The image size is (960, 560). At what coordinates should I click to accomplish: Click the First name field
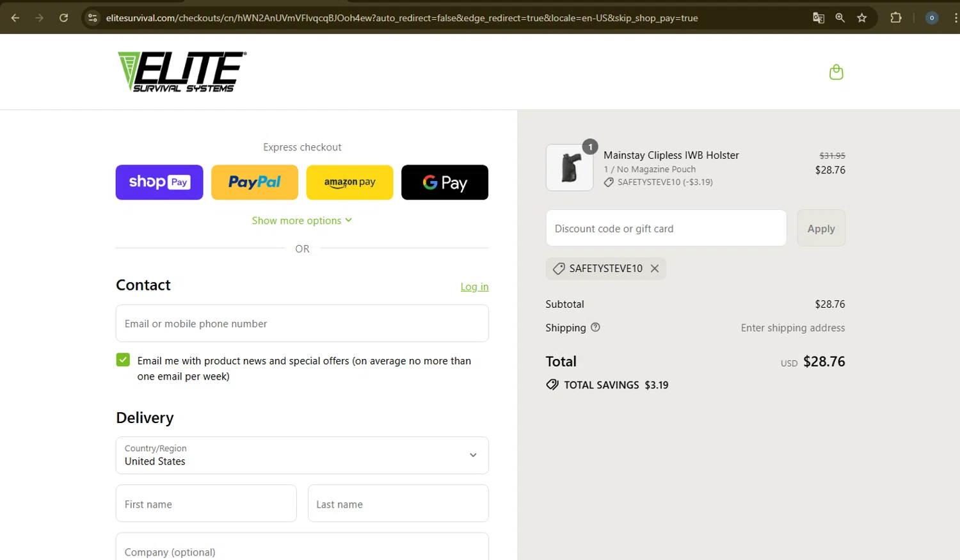coord(206,504)
